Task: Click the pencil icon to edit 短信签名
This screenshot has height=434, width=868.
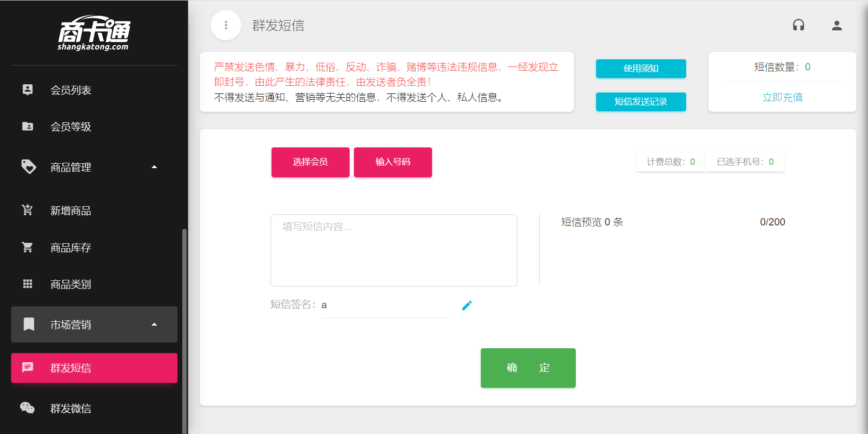Action: point(467,305)
